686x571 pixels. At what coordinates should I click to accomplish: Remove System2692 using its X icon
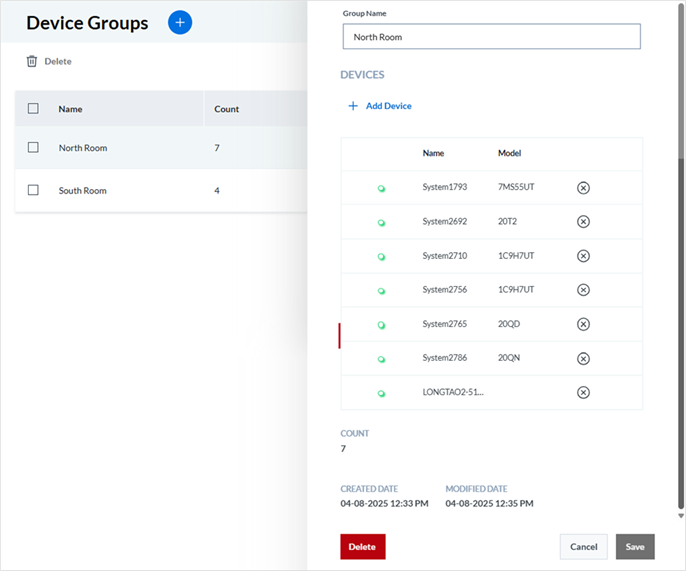[584, 222]
